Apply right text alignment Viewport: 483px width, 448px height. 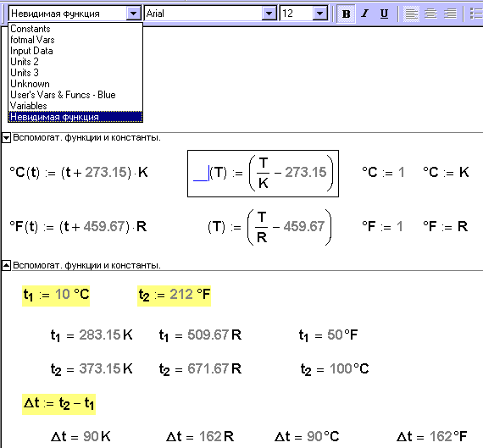pyautogui.click(x=450, y=14)
